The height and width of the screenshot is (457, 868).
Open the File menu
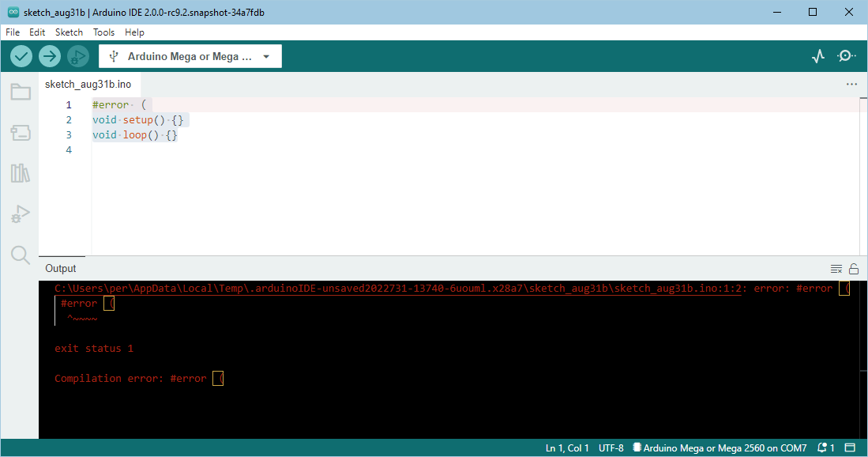tap(13, 32)
